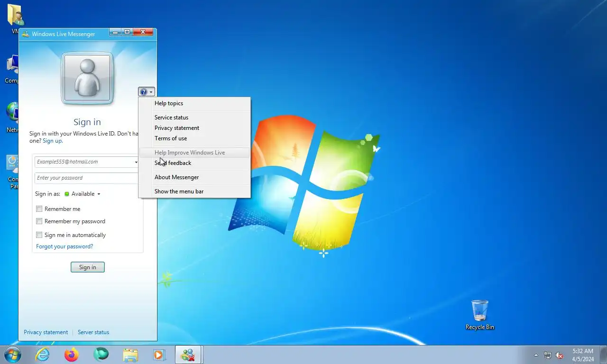Viewport: 607px width, 364px height.
Task: Collapse the help question-mark dropdown button
Action: [147, 92]
